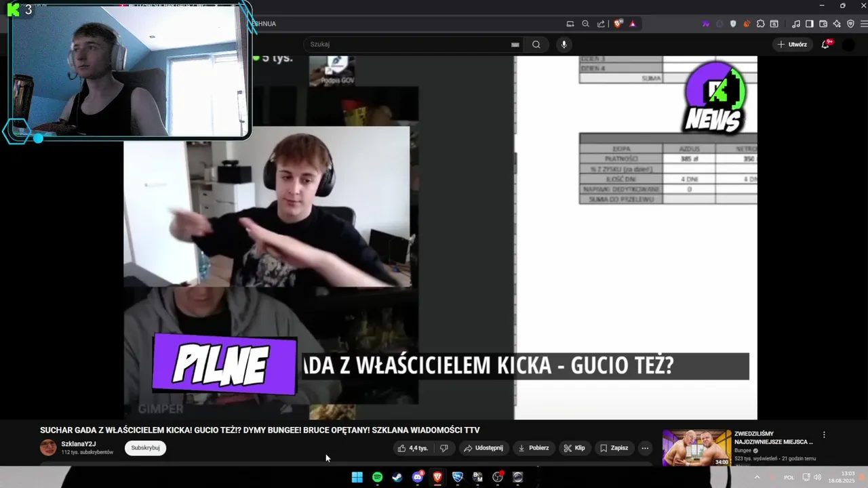The height and width of the screenshot is (488, 868).
Task: Open Rocket League icon on taskbar
Action: click(x=458, y=477)
